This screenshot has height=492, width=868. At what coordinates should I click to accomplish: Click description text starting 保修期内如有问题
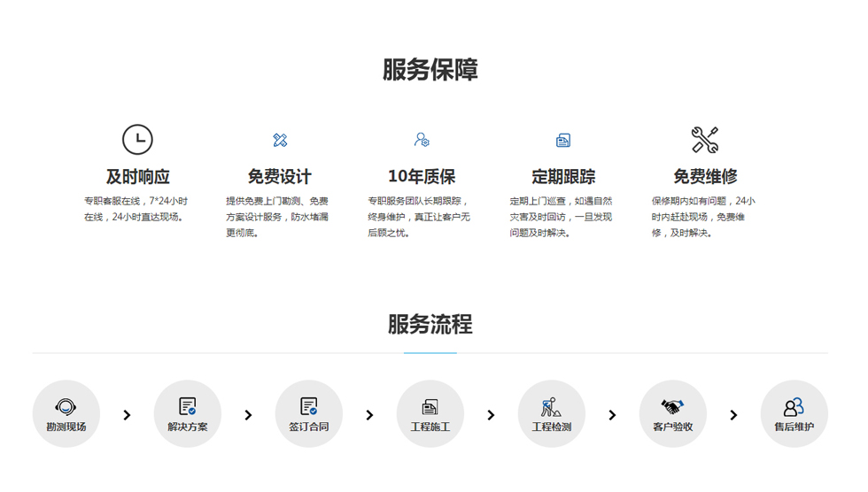[703, 217]
